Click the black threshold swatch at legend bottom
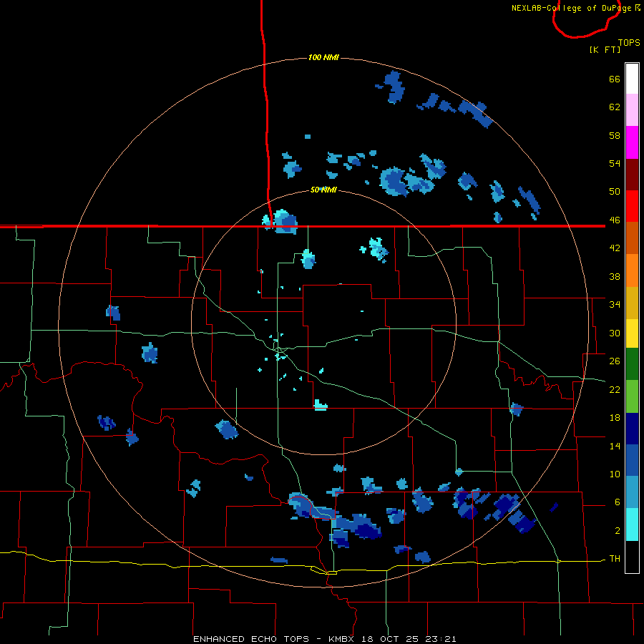Viewport: 644px width, 644px height. click(632, 557)
